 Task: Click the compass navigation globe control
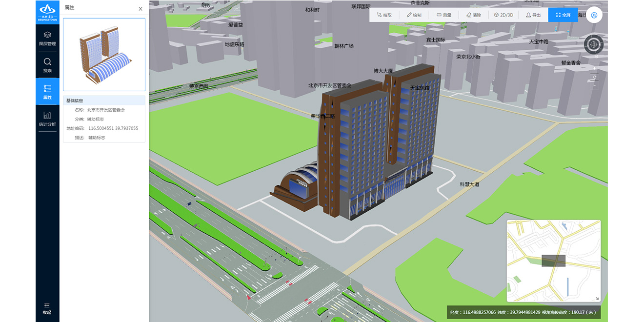[594, 45]
